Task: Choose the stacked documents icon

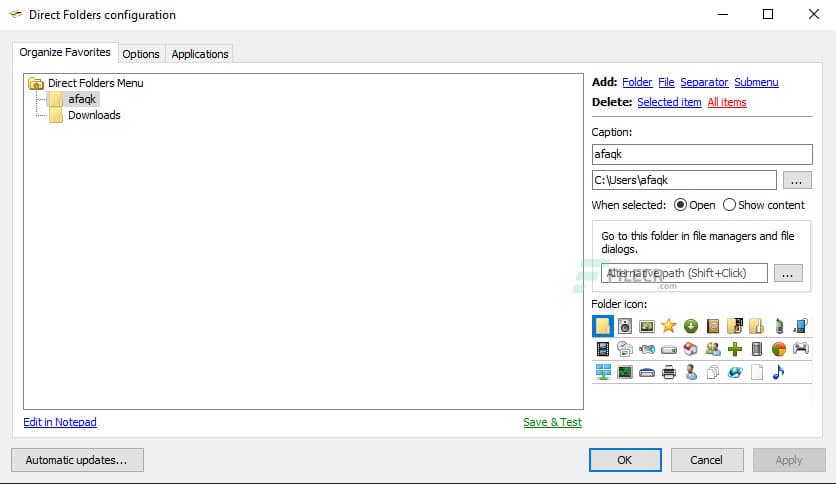Action: click(x=713, y=372)
